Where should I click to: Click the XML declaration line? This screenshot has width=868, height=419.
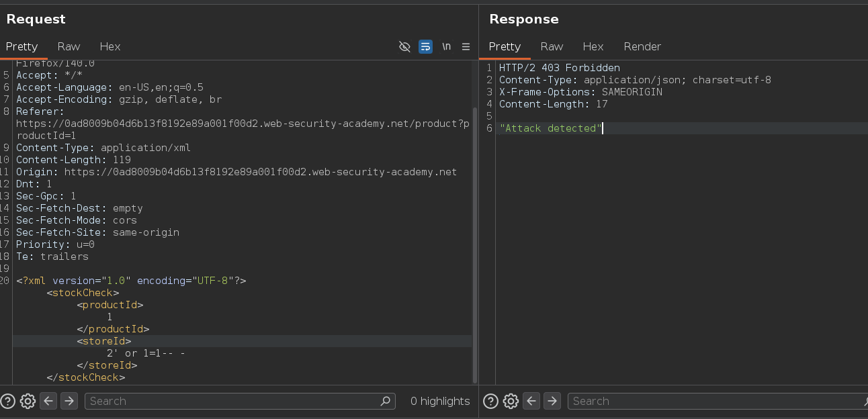(x=131, y=281)
